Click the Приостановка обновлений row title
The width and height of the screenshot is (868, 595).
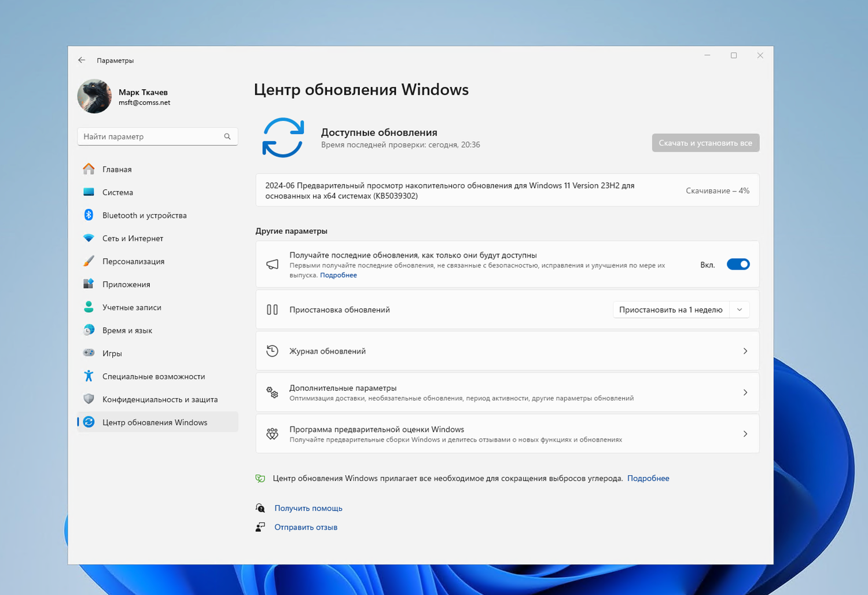(x=340, y=310)
